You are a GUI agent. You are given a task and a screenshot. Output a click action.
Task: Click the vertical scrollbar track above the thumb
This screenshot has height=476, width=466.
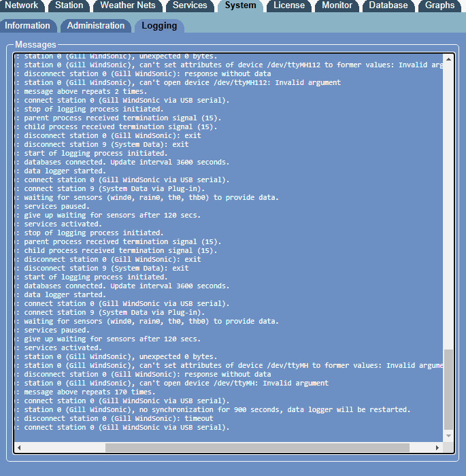448,207
